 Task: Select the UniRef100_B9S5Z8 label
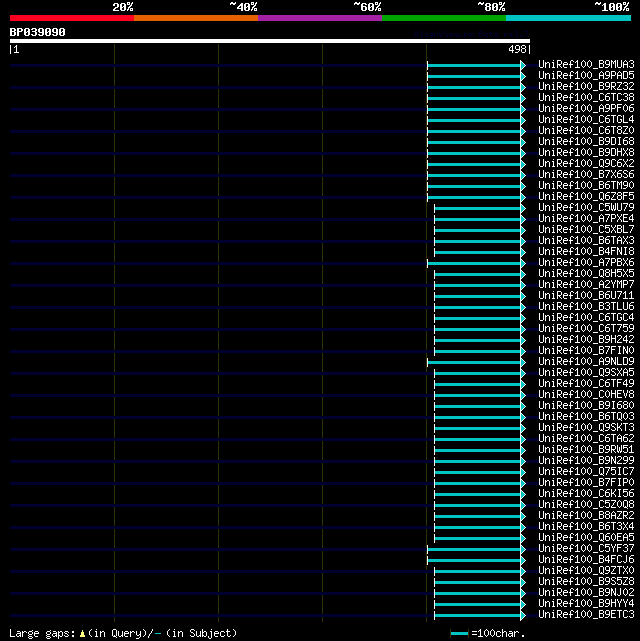586,582
